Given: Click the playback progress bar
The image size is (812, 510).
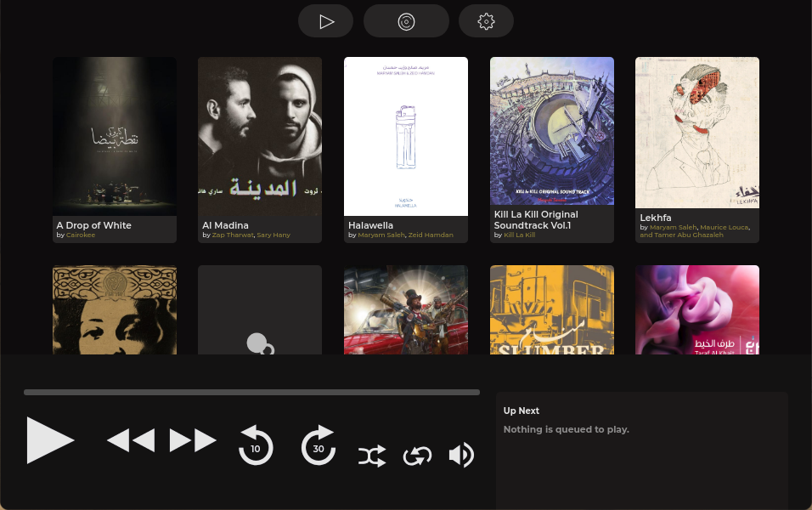Looking at the screenshot, I should point(251,393).
